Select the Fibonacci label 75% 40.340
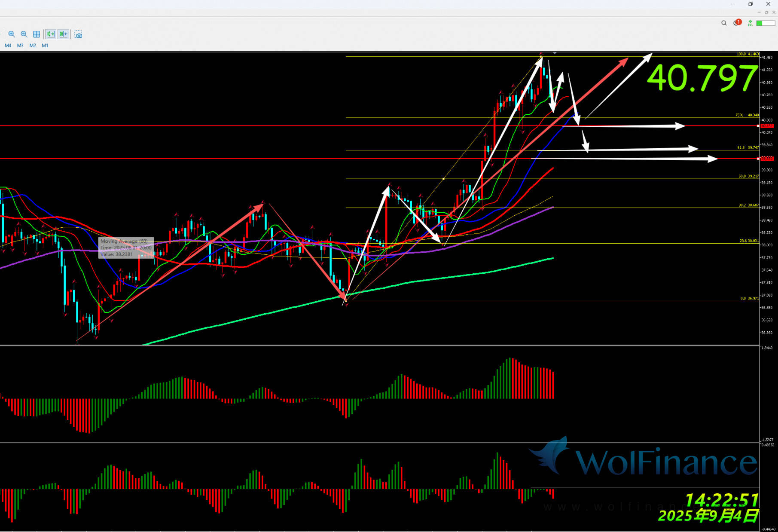 (x=747, y=115)
